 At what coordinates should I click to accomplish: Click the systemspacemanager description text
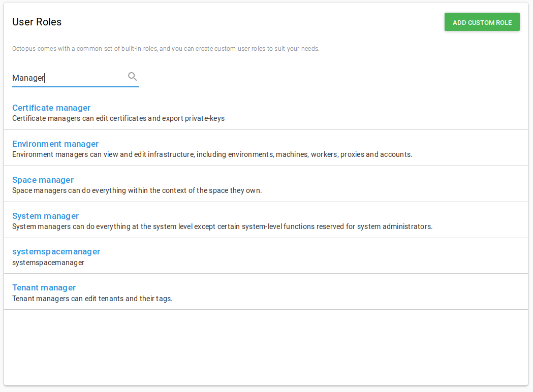pos(48,263)
